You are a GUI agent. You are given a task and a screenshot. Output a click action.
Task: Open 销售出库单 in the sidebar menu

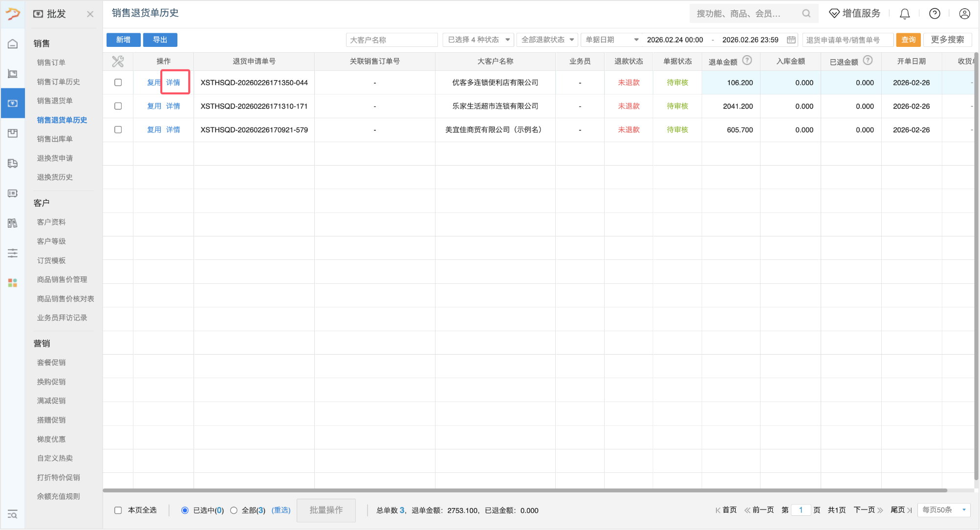pyautogui.click(x=55, y=139)
